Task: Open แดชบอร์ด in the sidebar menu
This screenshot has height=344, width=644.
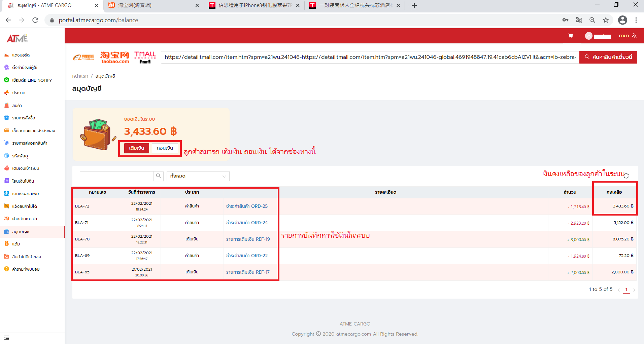Action: [x=21, y=55]
